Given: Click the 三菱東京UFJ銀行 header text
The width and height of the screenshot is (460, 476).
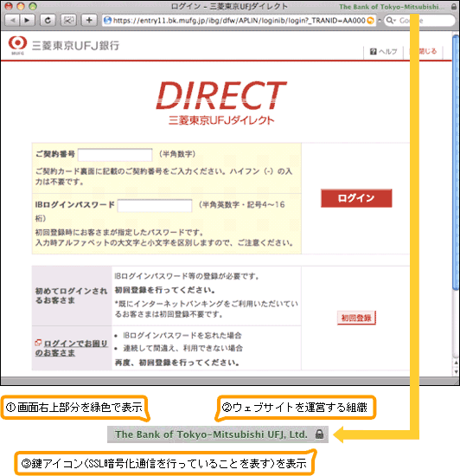Looking at the screenshot, I should pyautogui.click(x=76, y=46).
